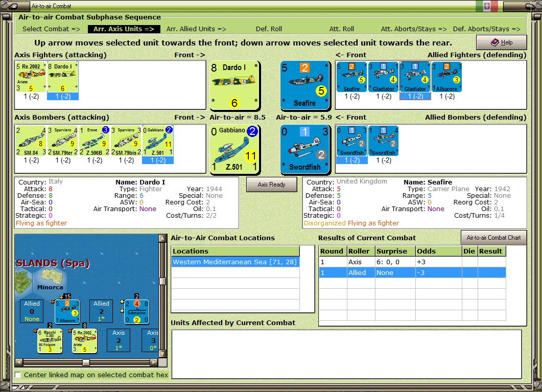Click the Macchi C.202 Folgore map counter
Image resolution: width=542 pixels, height=392 pixels.
click(x=50, y=341)
